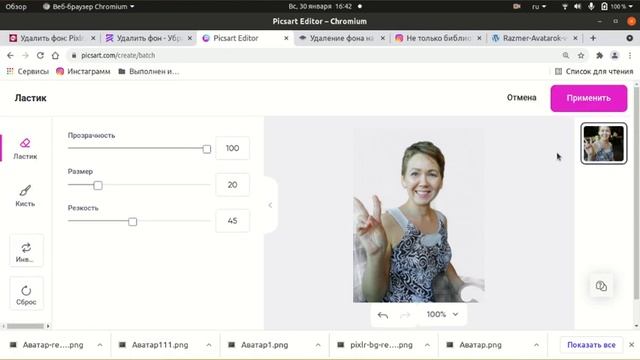
Task: Collapse the settings panel with arrow handle
Action: (270, 205)
